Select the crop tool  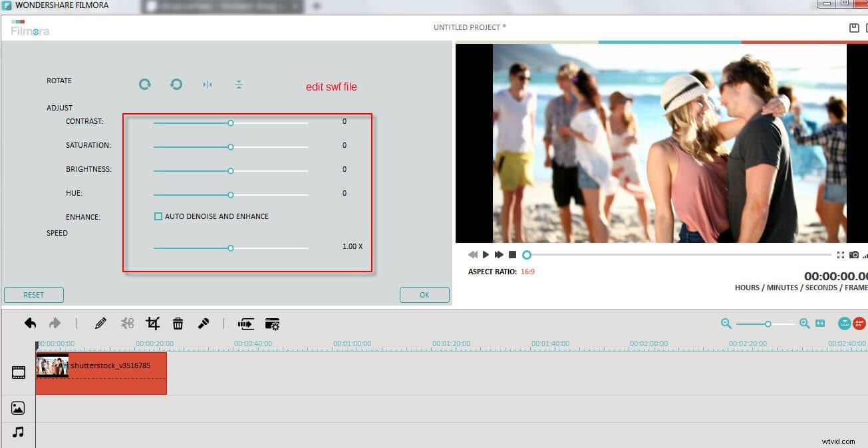[x=152, y=323]
